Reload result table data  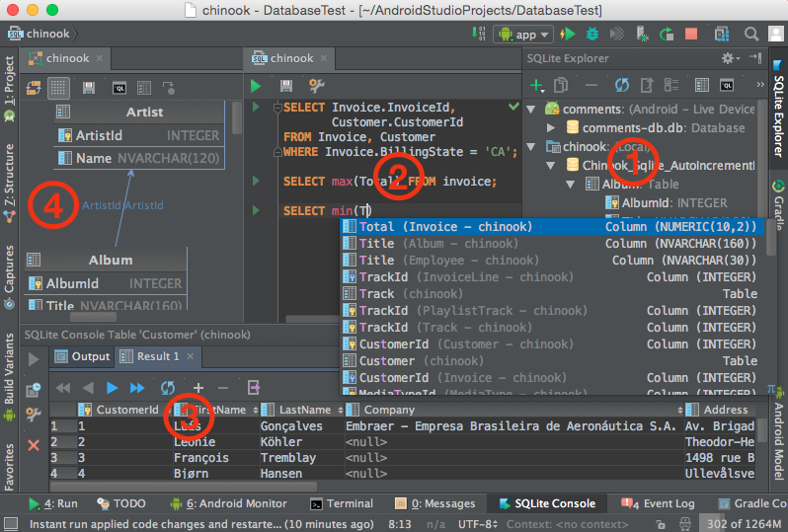tap(168, 388)
